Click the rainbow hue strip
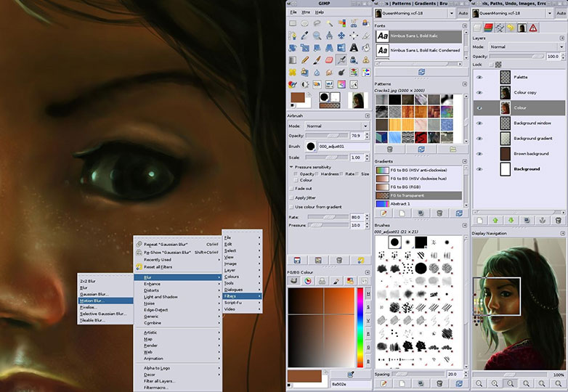Viewport: 568px width, 392px height. point(360,327)
